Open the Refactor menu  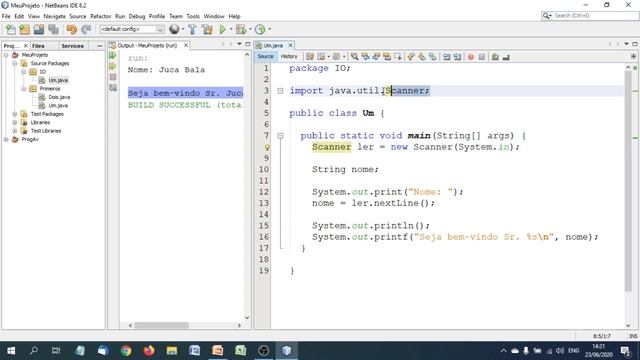click(x=100, y=16)
